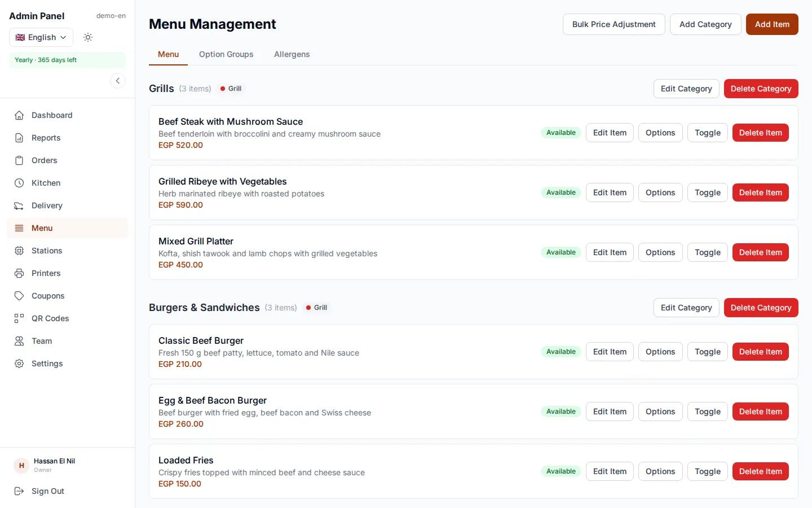Click the Menu list icon in sidebar
The height and width of the screenshot is (508, 812).
pyautogui.click(x=19, y=228)
